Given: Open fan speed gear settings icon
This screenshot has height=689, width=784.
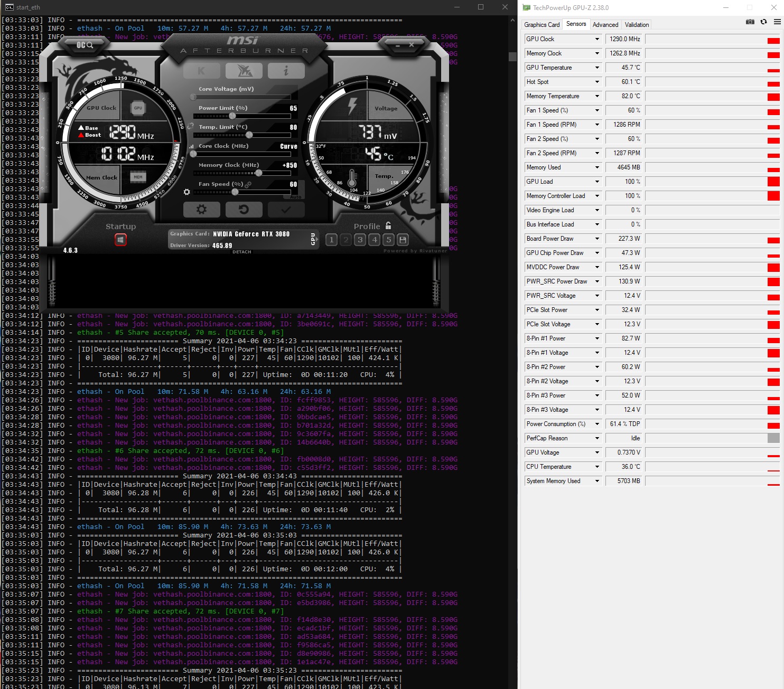Looking at the screenshot, I should (186, 192).
